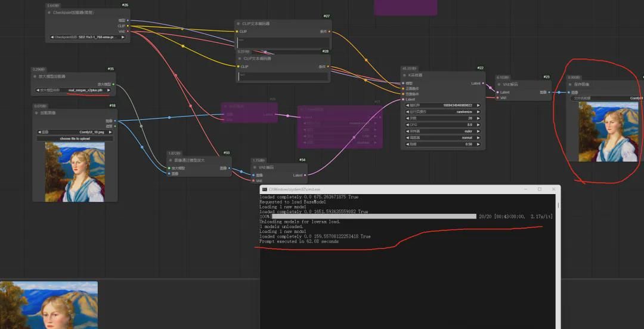Toggle collapse on upscale model loader node #35
This screenshot has height=329, width=644.
[35, 76]
